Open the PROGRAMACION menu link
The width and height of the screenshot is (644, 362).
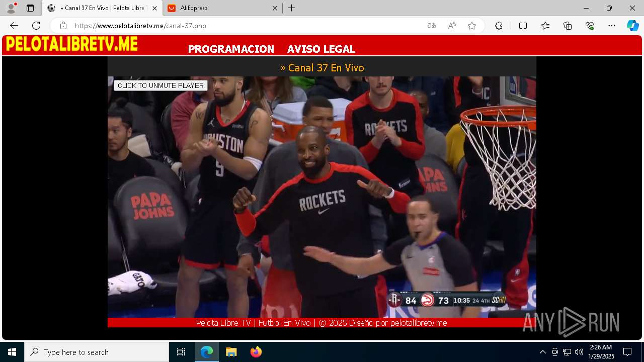tap(231, 49)
